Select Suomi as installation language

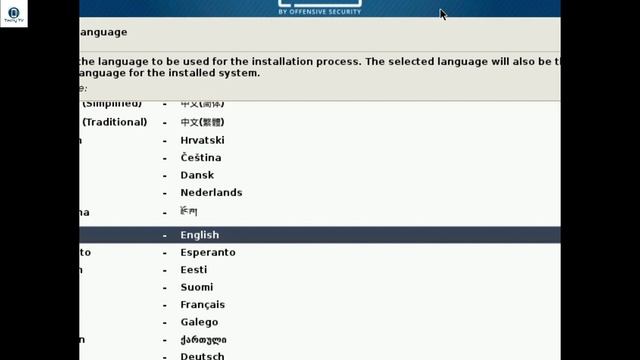point(320,287)
